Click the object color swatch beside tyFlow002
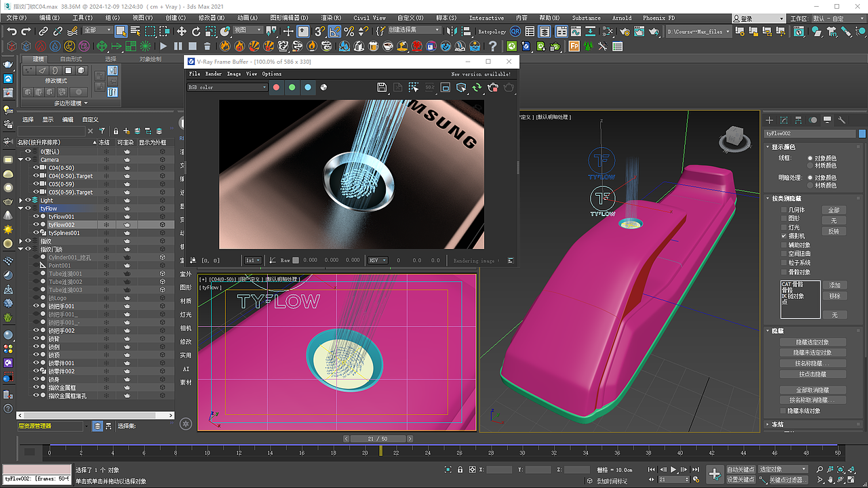The width and height of the screenshot is (868, 488). click(862, 134)
